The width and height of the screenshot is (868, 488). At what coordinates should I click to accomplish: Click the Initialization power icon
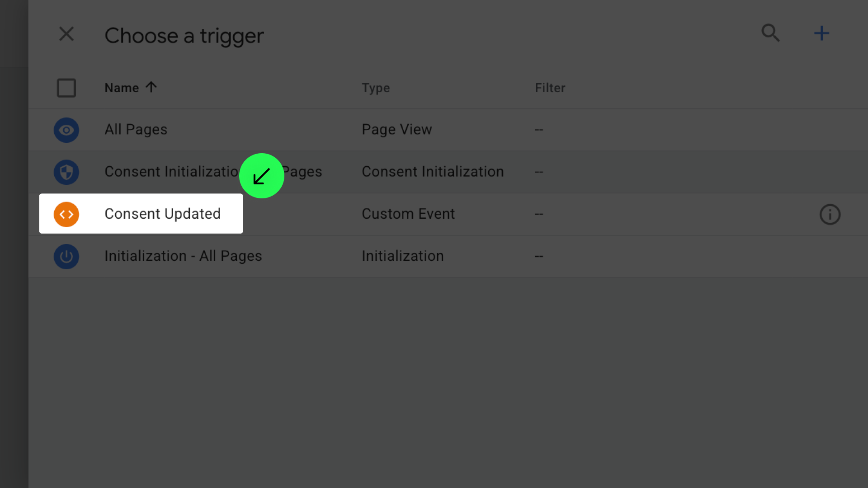click(x=66, y=257)
